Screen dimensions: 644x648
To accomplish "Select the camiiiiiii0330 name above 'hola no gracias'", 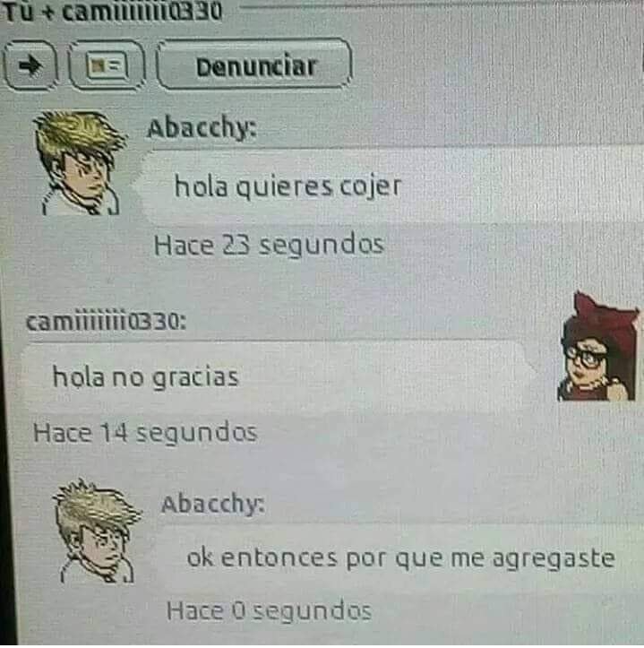I will point(107,322).
